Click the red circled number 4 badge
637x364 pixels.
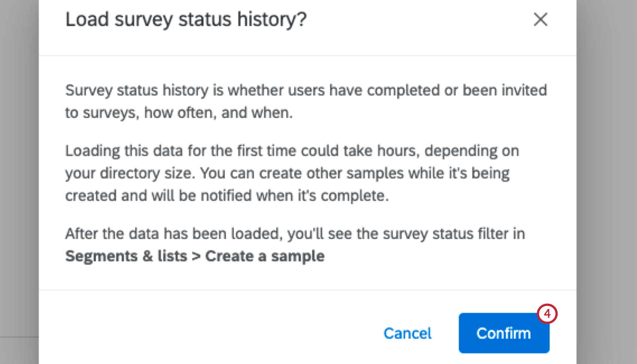(x=547, y=313)
